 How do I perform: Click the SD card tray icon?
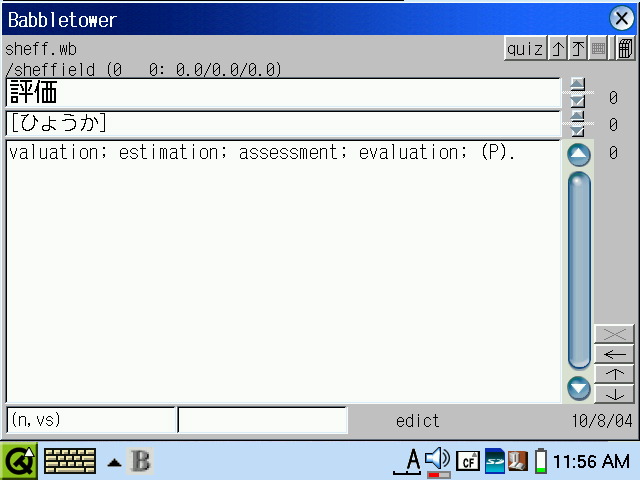click(x=494, y=462)
